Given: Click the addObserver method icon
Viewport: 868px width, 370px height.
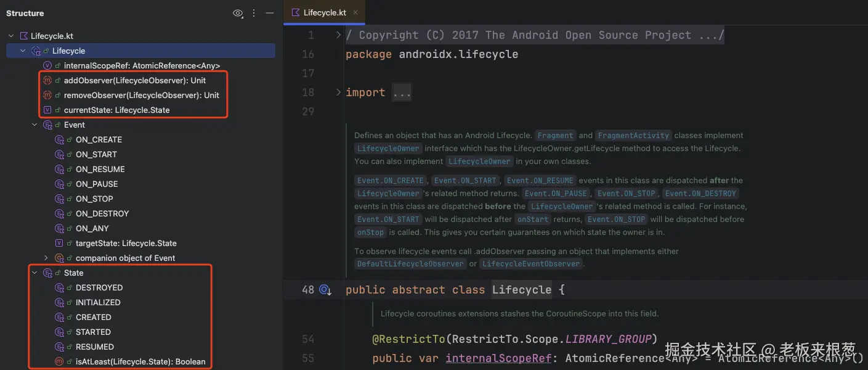Looking at the screenshot, I should pos(47,80).
